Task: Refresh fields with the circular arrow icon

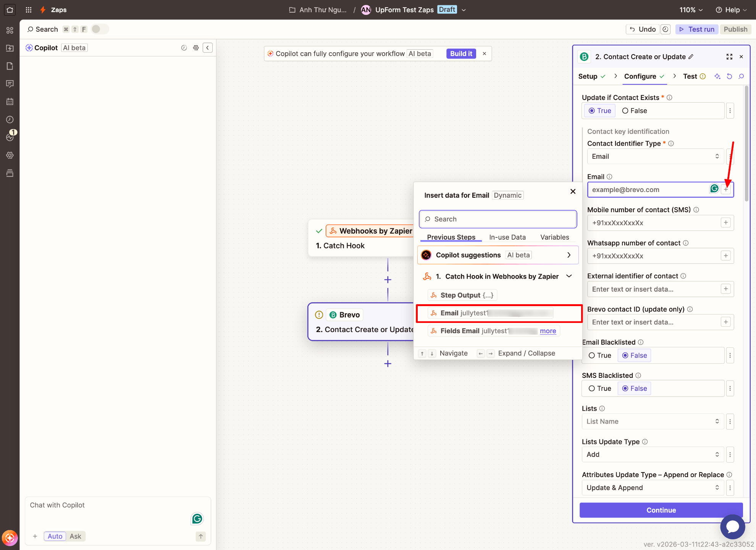Action: pyautogui.click(x=729, y=76)
